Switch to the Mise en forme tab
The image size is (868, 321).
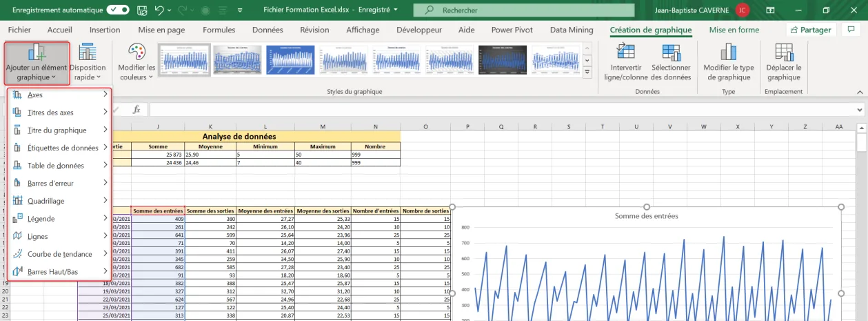pos(734,30)
